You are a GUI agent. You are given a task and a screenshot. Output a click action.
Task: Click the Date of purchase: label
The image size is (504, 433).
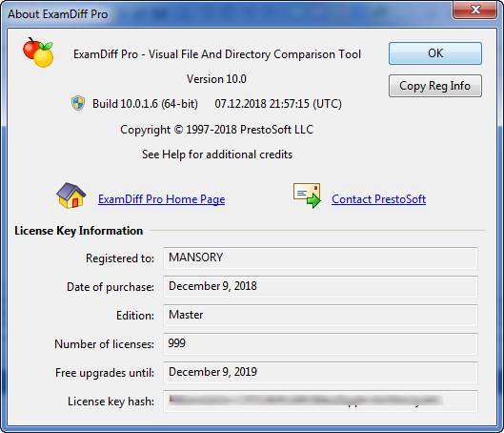(x=111, y=287)
